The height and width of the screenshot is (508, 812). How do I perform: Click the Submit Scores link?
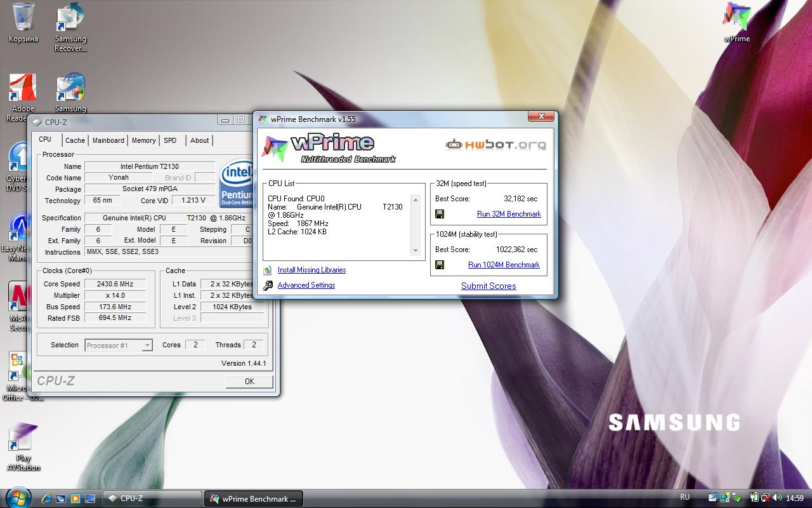tap(488, 286)
